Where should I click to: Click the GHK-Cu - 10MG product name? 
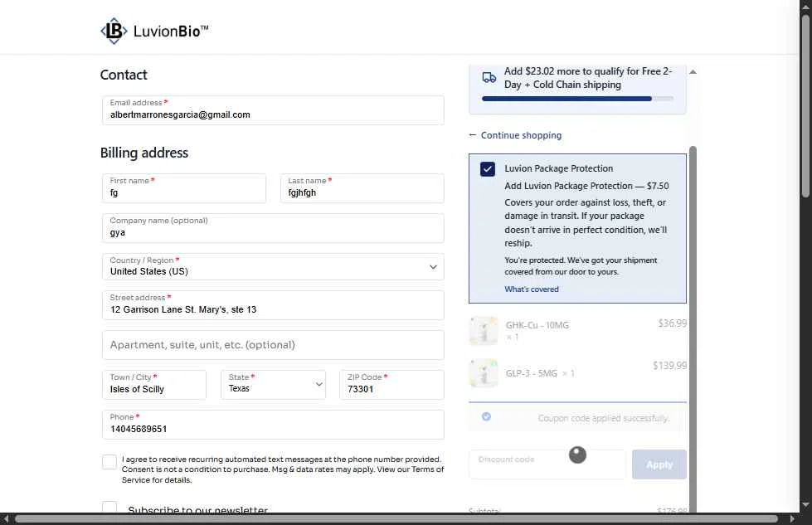tap(537, 325)
